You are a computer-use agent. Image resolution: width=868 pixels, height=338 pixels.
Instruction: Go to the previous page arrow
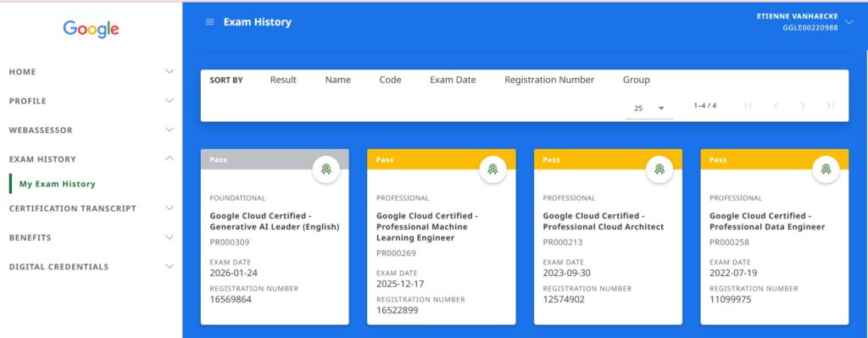(x=776, y=106)
